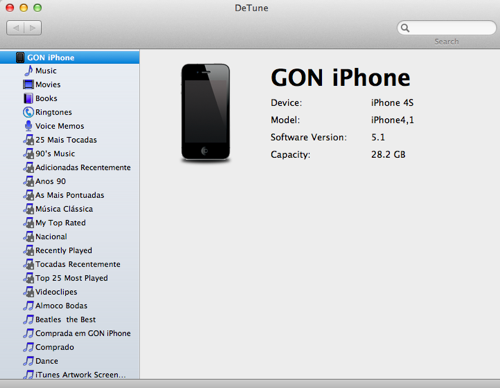Click the My Top Rated playlist icon

(x=29, y=223)
